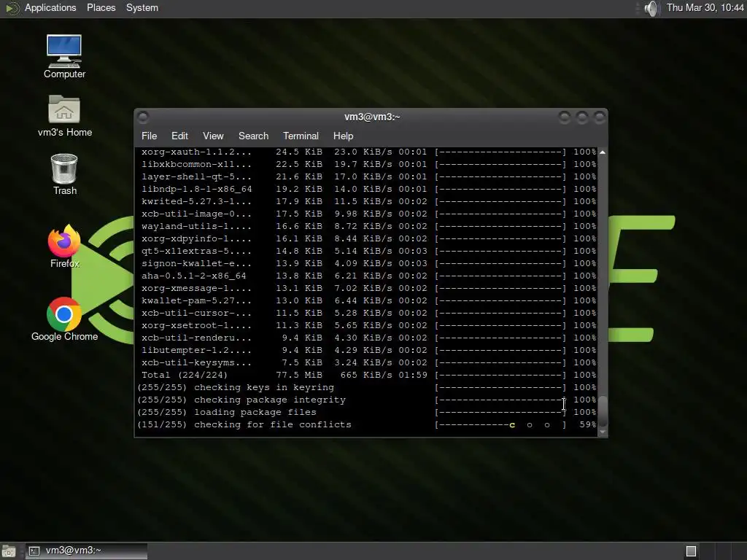The height and width of the screenshot is (560, 747).
Task: Open the terminal View menu
Action: click(213, 136)
